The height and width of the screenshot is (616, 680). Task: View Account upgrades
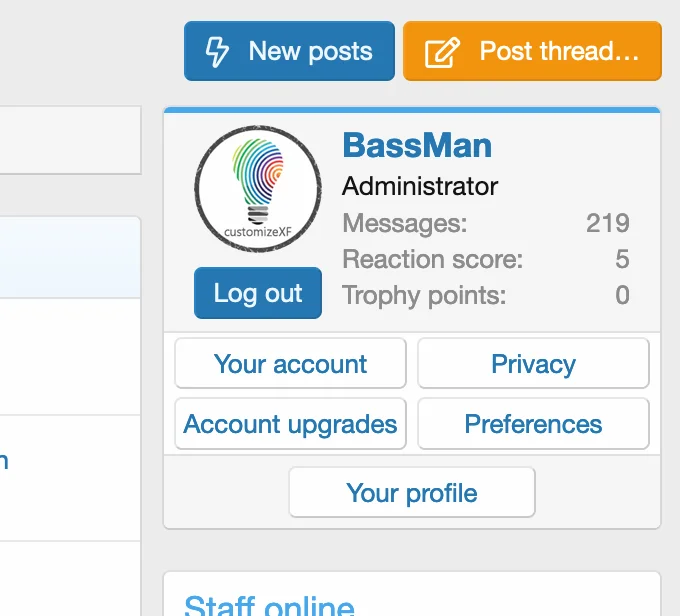[x=290, y=424]
